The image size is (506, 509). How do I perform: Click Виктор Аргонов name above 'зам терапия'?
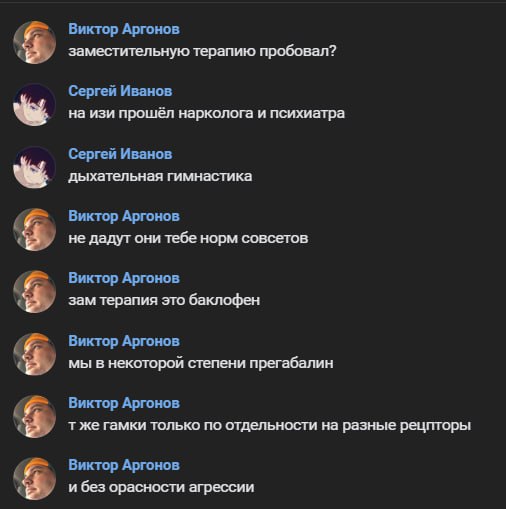(124, 278)
